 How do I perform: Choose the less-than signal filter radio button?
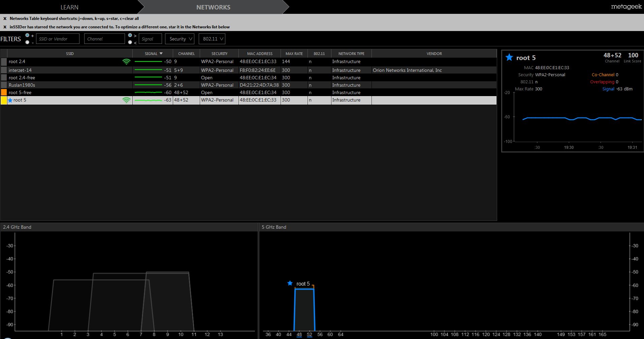point(130,42)
